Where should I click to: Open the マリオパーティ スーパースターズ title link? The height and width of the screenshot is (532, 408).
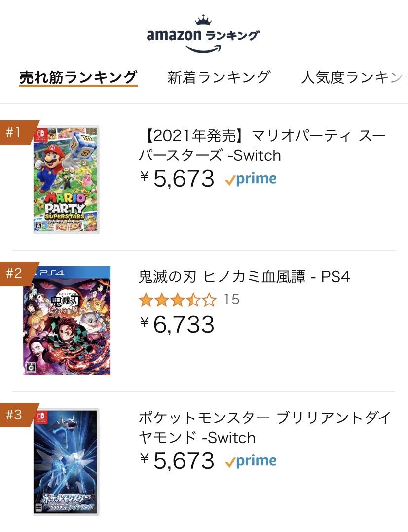261,146
